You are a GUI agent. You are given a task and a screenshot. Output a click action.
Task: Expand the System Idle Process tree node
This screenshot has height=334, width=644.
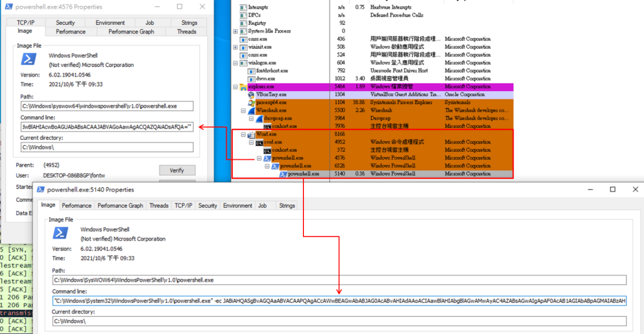tap(235, 31)
